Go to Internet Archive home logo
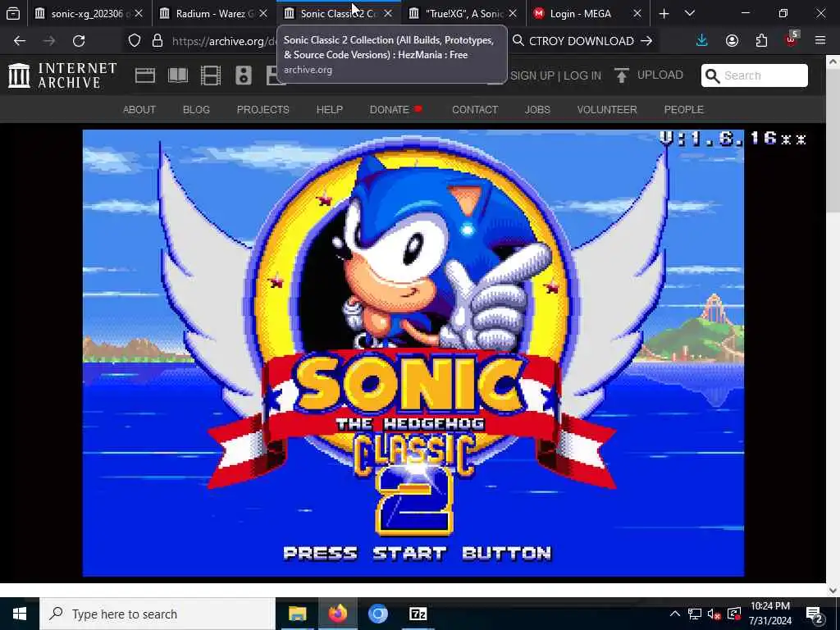 tap(62, 75)
